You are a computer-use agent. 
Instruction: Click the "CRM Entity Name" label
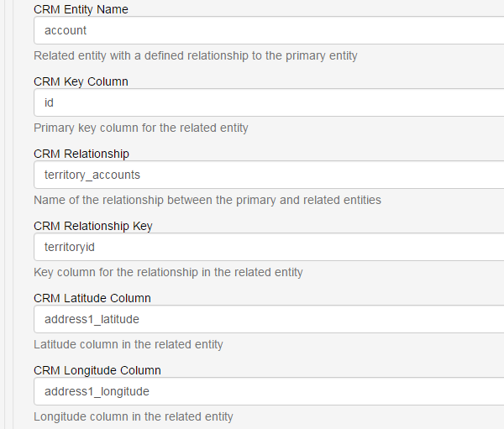(x=81, y=10)
